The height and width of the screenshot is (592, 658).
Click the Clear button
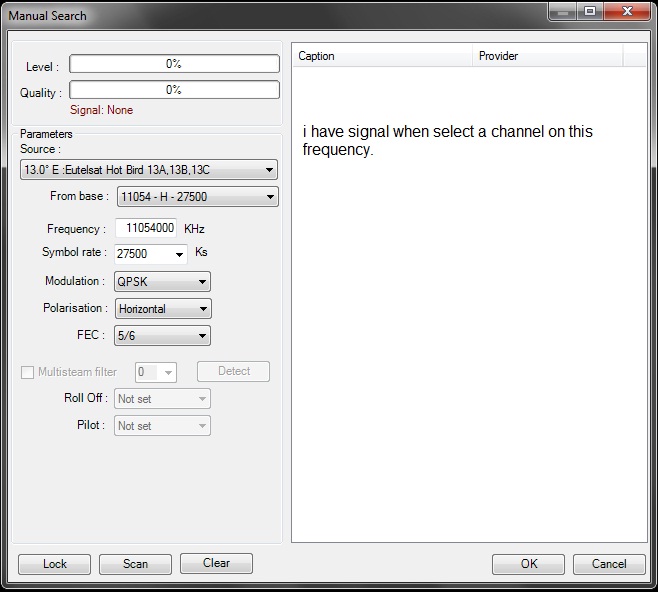(x=216, y=564)
